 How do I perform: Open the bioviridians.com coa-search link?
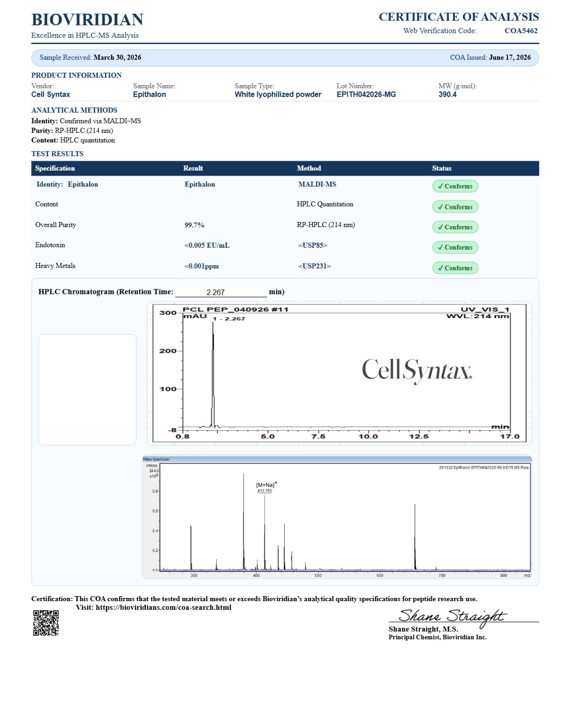163,607
